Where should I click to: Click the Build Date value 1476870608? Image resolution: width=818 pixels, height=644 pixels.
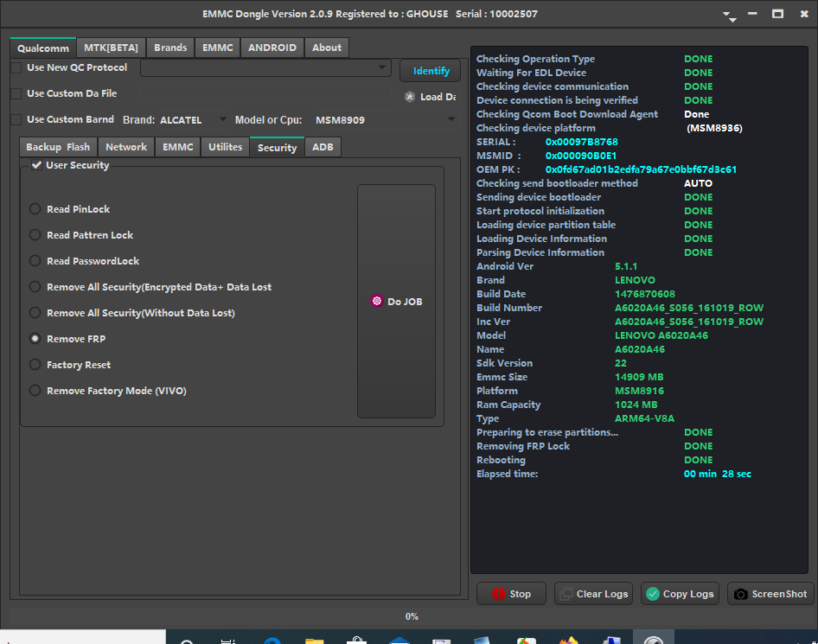(645, 294)
